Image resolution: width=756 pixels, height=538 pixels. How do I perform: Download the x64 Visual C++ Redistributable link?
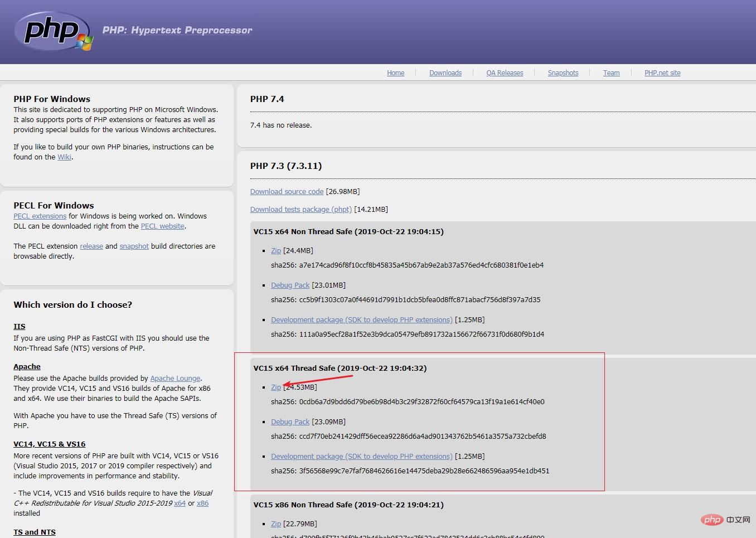click(180, 503)
